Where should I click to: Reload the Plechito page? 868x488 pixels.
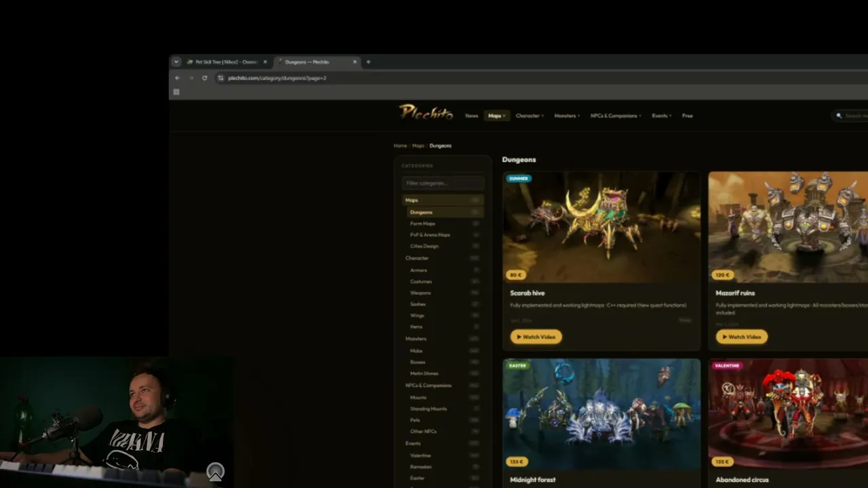[204, 78]
